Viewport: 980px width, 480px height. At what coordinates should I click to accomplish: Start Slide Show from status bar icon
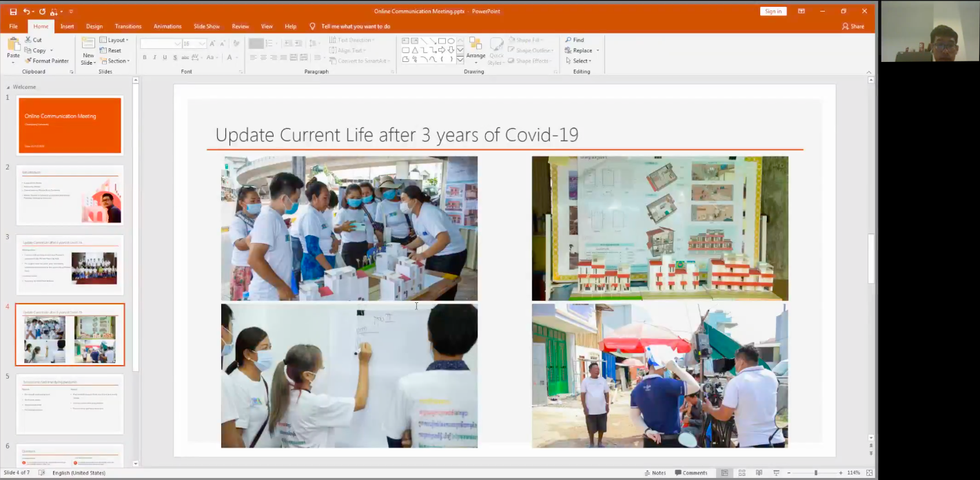(x=776, y=473)
